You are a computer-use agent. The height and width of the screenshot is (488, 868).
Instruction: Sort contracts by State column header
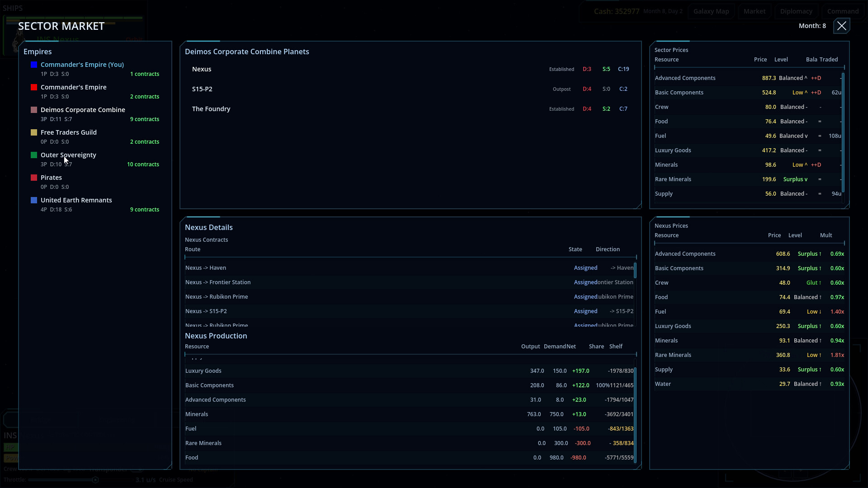pyautogui.click(x=575, y=249)
